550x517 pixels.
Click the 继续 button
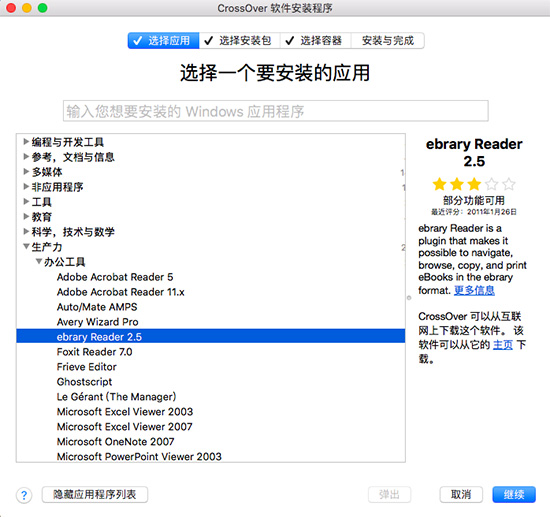[514, 495]
